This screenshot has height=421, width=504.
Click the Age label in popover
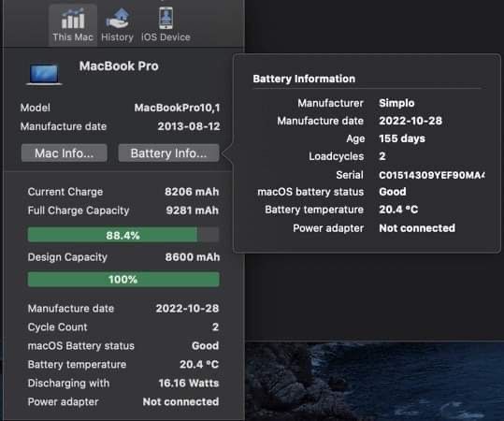pyautogui.click(x=355, y=139)
